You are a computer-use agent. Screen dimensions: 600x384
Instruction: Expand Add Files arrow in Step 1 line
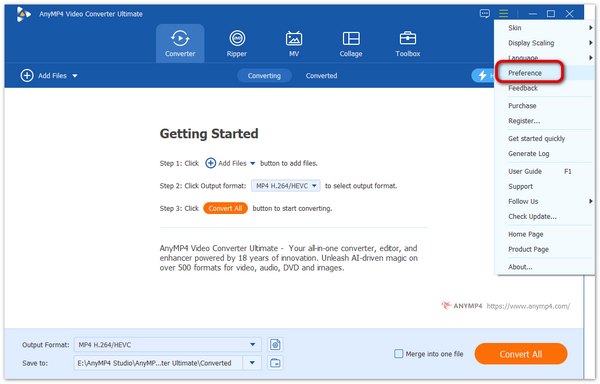pos(253,164)
